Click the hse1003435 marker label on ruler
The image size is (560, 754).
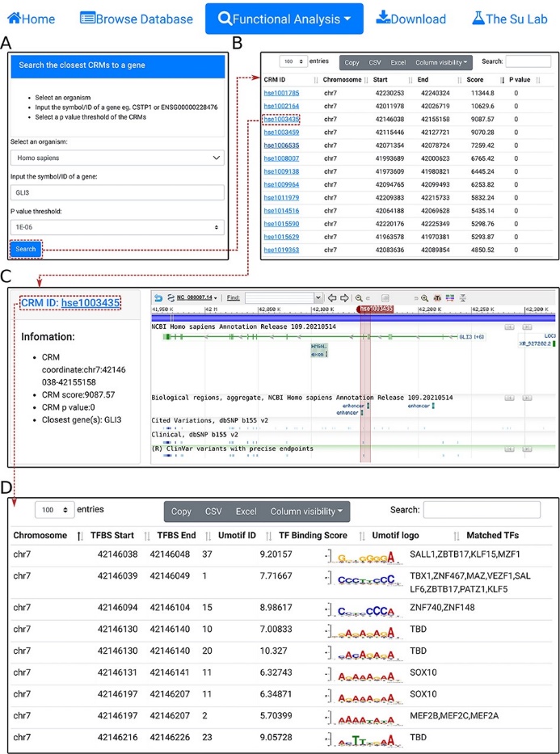point(376,309)
